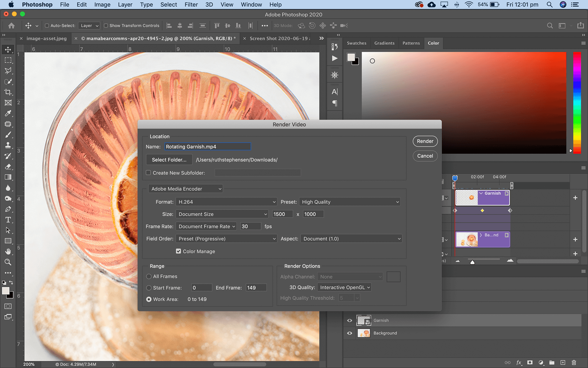Open the High Quality Preset dropdown
The height and width of the screenshot is (368, 588).
350,202
